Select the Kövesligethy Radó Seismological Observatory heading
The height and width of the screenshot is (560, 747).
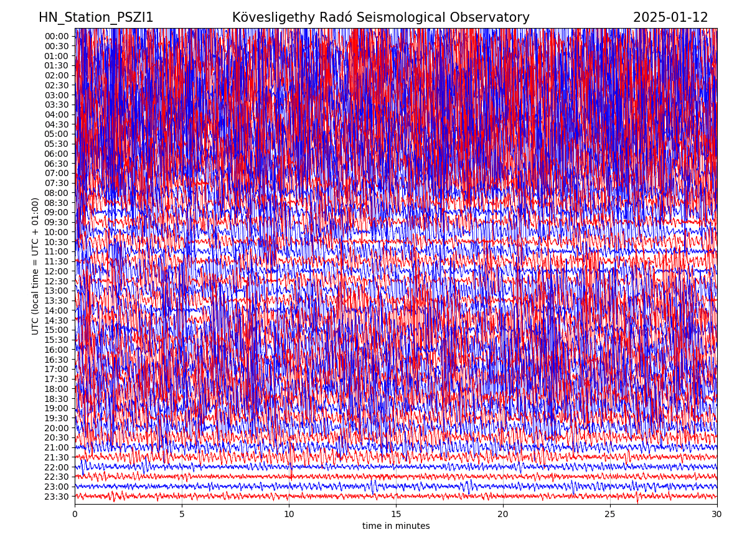pyautogui.click(x=380, y=17)
